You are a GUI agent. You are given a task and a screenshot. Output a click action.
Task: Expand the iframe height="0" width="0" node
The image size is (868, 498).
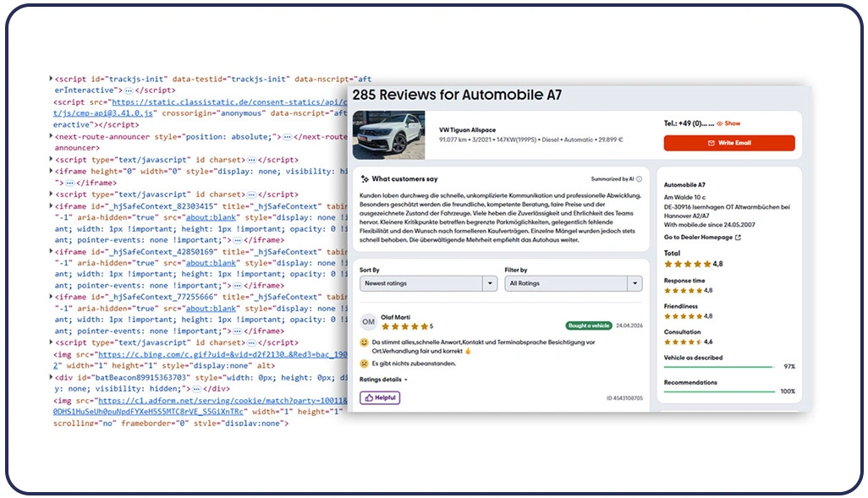[x=51, y=171]
